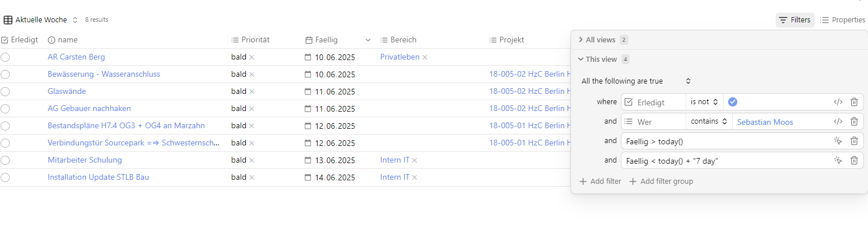
Task: Check off the Mitarbeiter Schulung task
Action: pyautogui.click(x=5, y=160)
